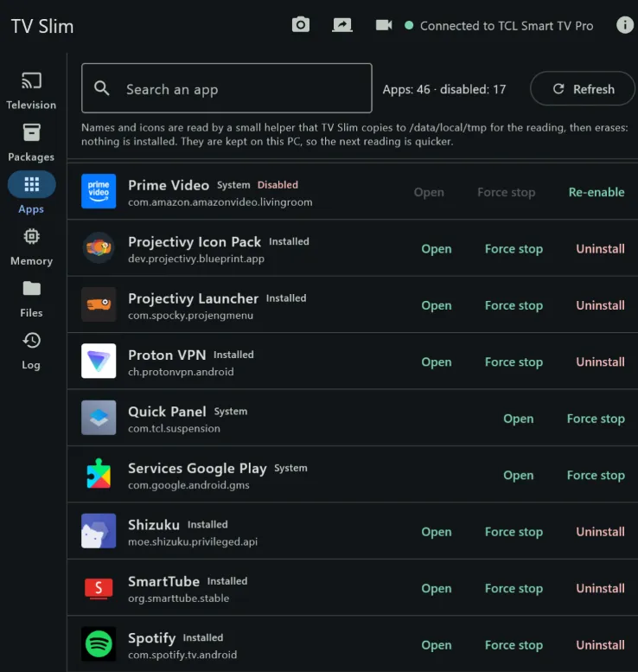The height and width of the screenshot is (672, 638).
Task: Open the info icon in the header
Action: coord(625,25)
